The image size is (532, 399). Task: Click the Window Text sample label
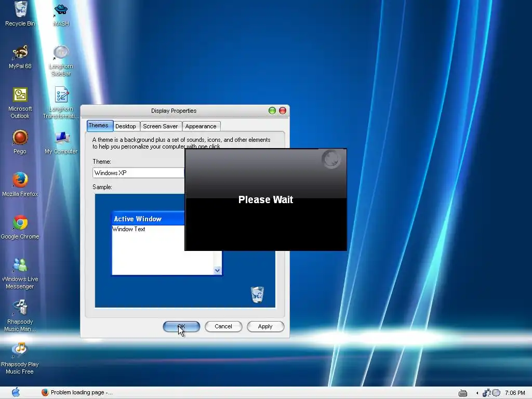click(129, 229)
